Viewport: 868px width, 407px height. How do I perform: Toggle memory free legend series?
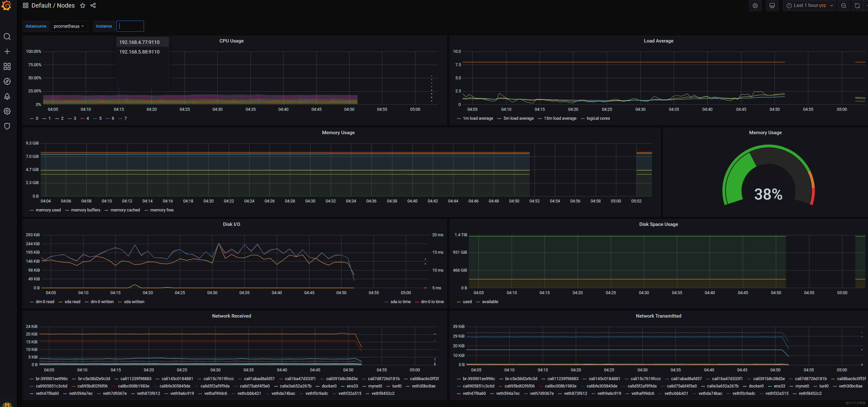[x=162, y=210]
